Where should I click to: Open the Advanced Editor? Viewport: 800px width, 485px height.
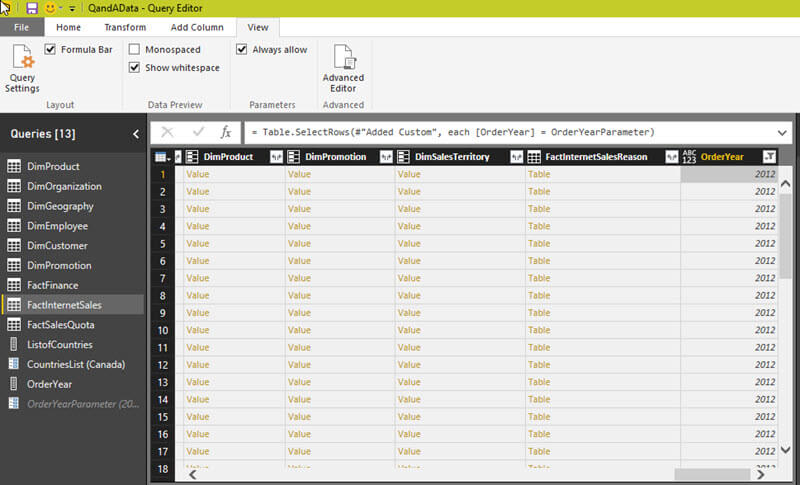[x=343, y=68]
